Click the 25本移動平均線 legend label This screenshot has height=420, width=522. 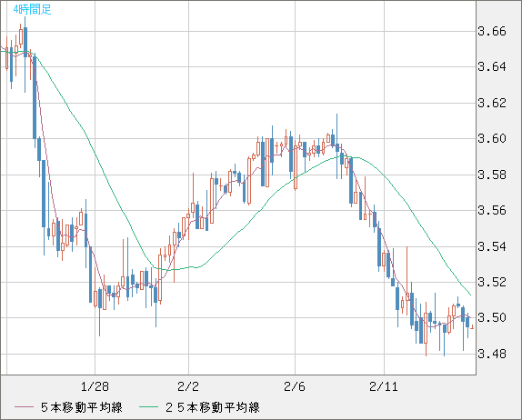click(x=213, y=407)
